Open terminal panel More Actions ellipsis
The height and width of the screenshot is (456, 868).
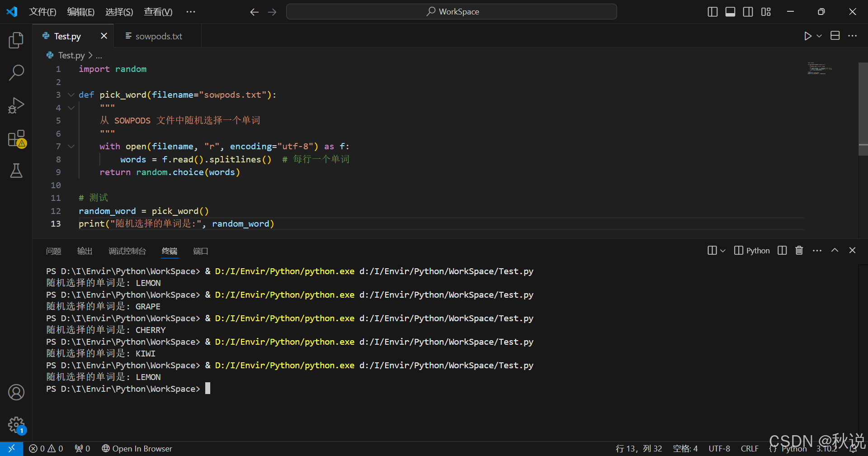pos(817,250)
